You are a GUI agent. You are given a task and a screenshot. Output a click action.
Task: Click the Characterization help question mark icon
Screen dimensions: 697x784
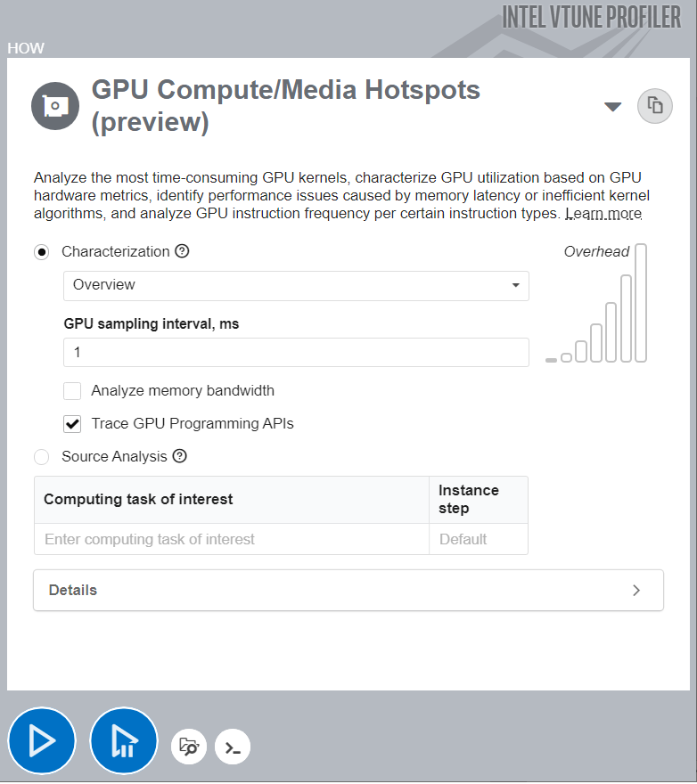182,251
